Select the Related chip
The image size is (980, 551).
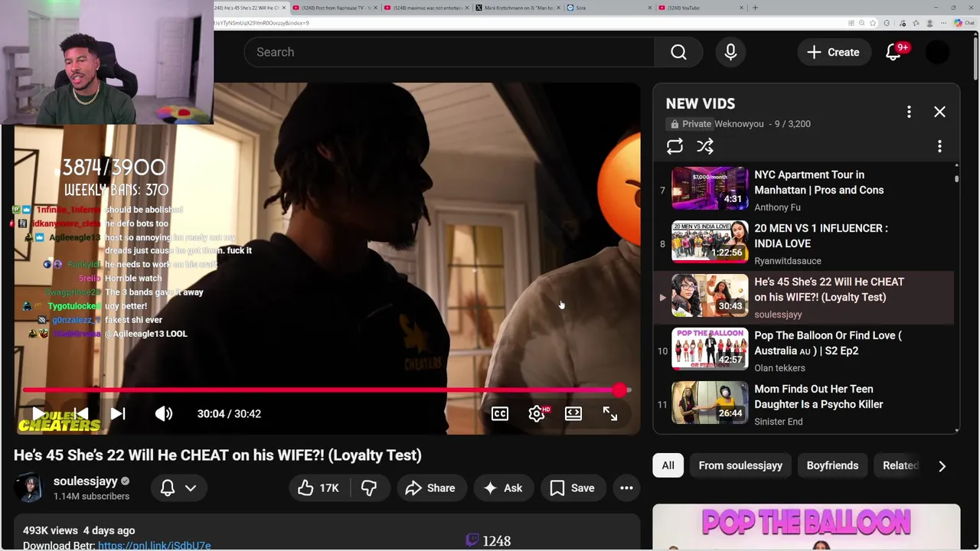900,465
